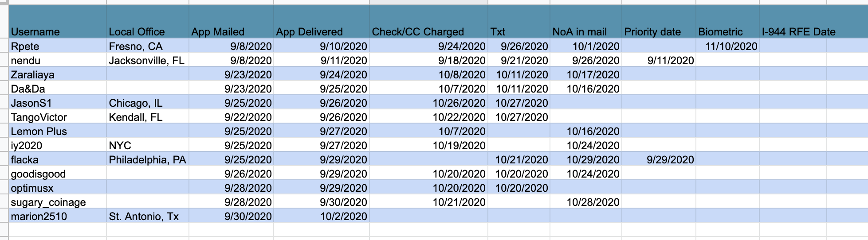Select JasonS1's Chicago, IL cell
Image resolution: width=868 pixels, height=240 pixels.
tap(148, 103)
